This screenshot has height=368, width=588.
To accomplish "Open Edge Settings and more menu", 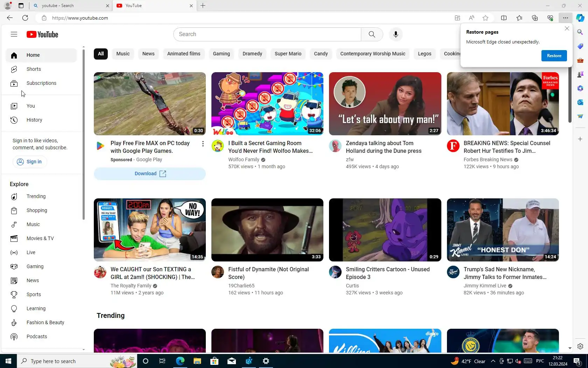I will (566, 18).
